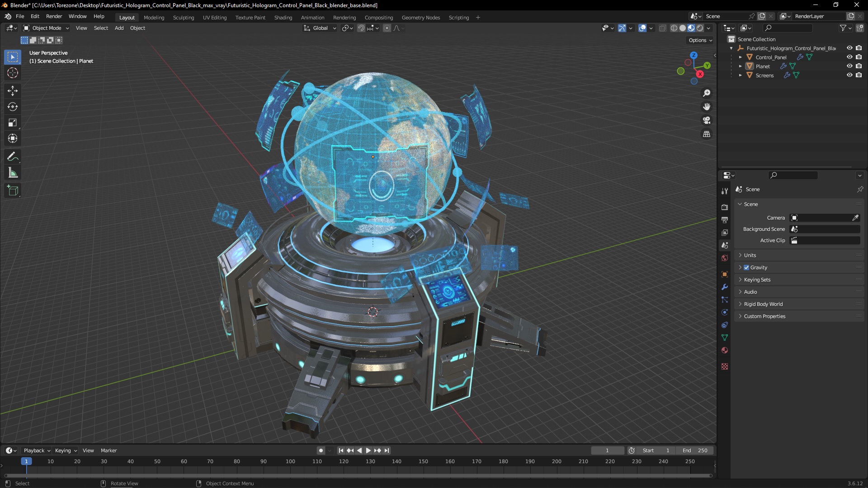Disable Planet in renders camera icon
This screenshot has height=488, width=868.
859,66
